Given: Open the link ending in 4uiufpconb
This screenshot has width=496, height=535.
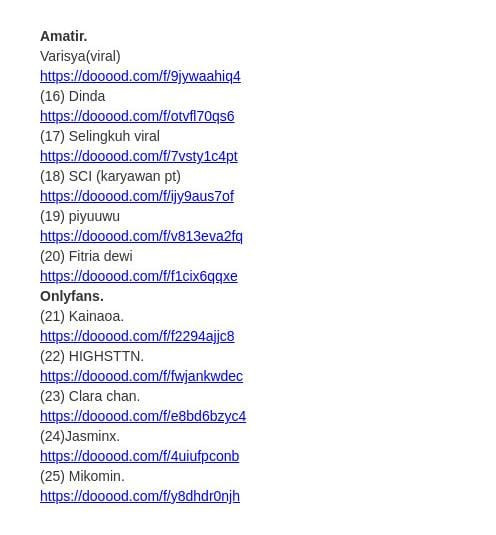Looking at the screenshot, I should tap(140, 456).
